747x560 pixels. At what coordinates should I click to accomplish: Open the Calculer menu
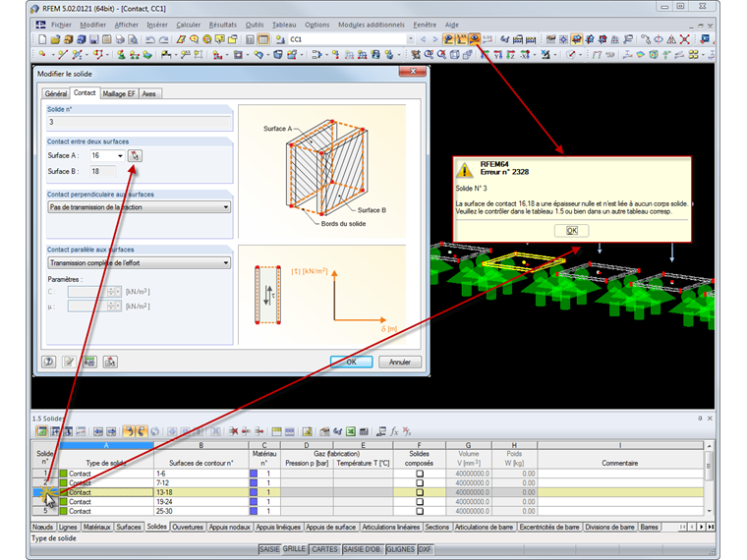[x=188, y=25]
